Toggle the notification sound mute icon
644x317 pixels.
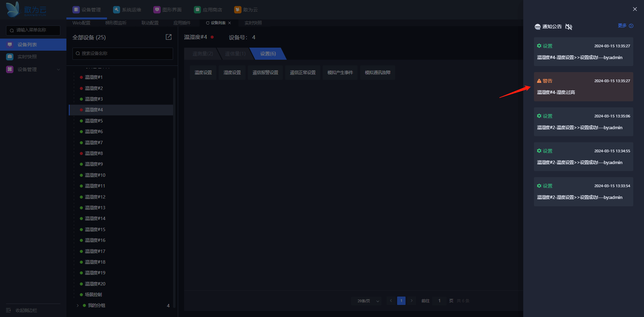pyautogui.click(x=569, y=27)
